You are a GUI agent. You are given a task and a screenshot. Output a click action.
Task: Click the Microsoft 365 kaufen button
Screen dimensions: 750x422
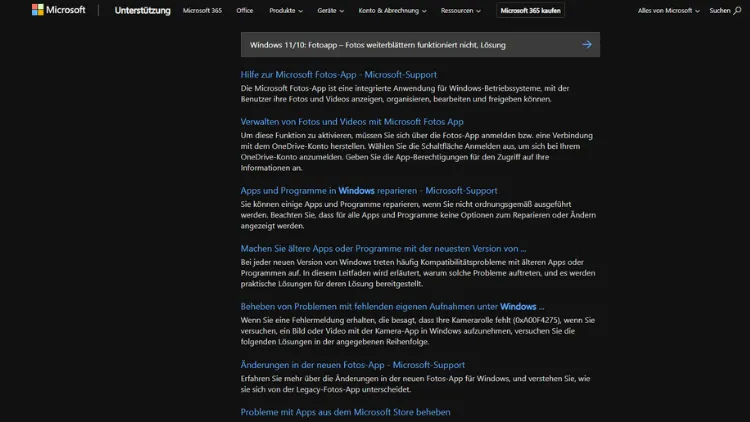(532, 10)
